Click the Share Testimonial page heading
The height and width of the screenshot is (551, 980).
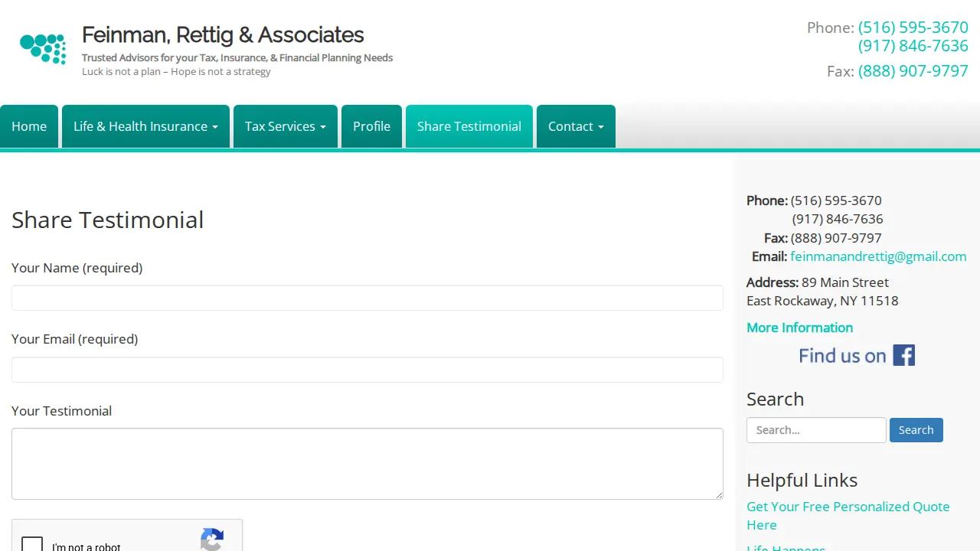pyautogui.click(x=108, y=220)
